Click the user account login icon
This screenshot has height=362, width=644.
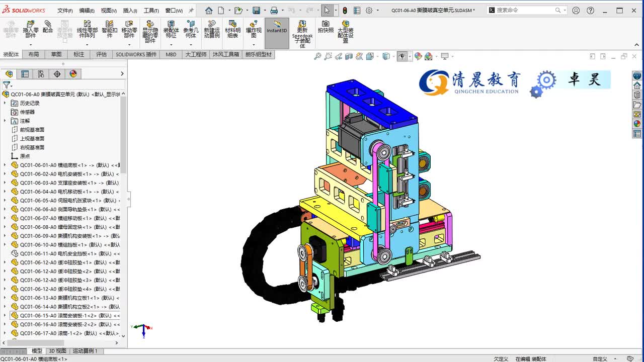click(576, 10)
